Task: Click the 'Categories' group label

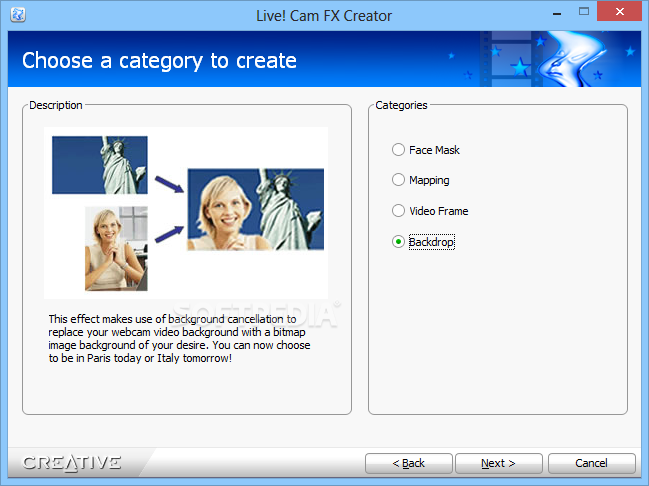Action: [401, 105]
